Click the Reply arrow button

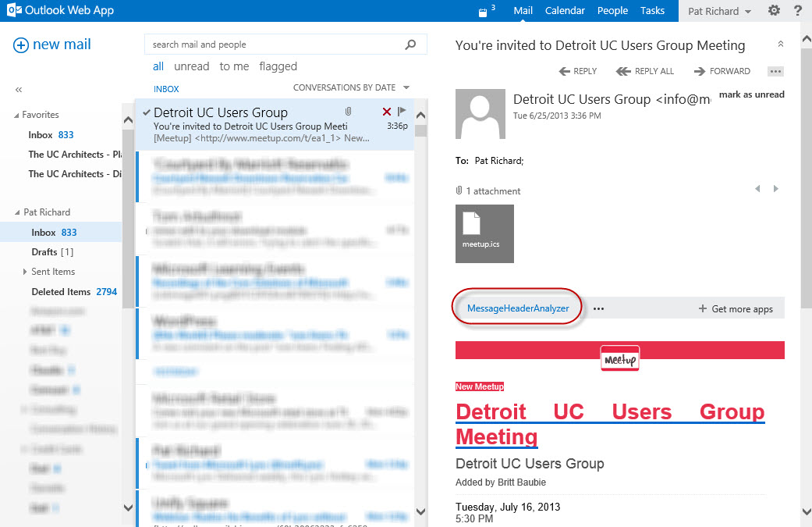click(x=578, y=72)
